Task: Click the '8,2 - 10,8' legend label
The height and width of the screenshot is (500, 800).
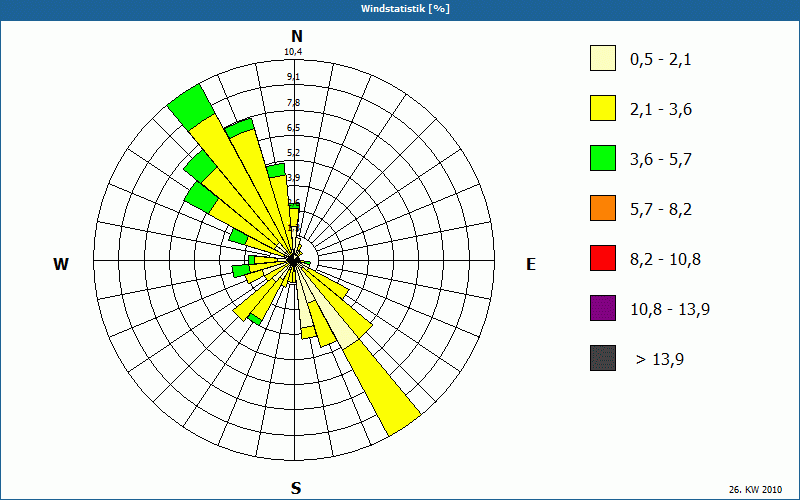Action: (665, 260)
